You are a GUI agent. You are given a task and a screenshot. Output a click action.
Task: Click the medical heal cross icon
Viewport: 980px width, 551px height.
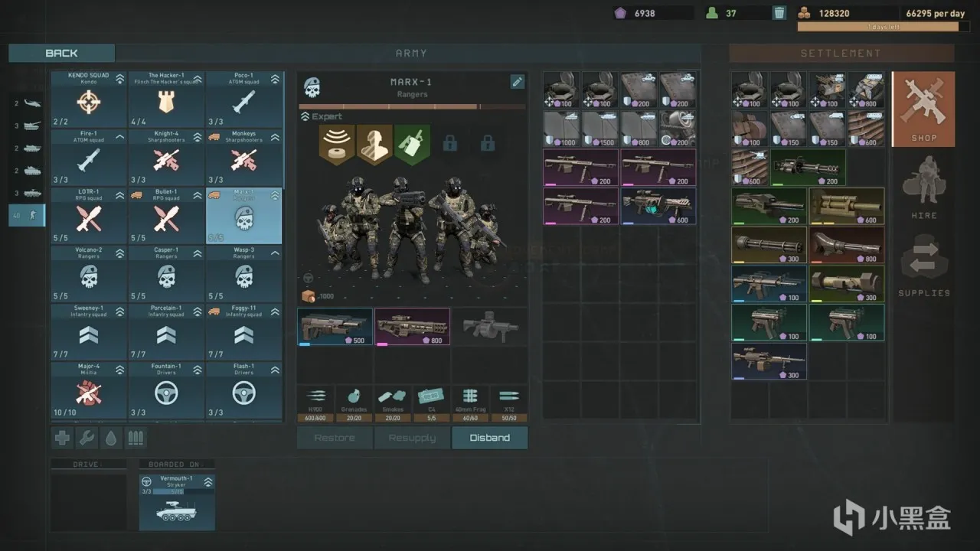[62, 438]
